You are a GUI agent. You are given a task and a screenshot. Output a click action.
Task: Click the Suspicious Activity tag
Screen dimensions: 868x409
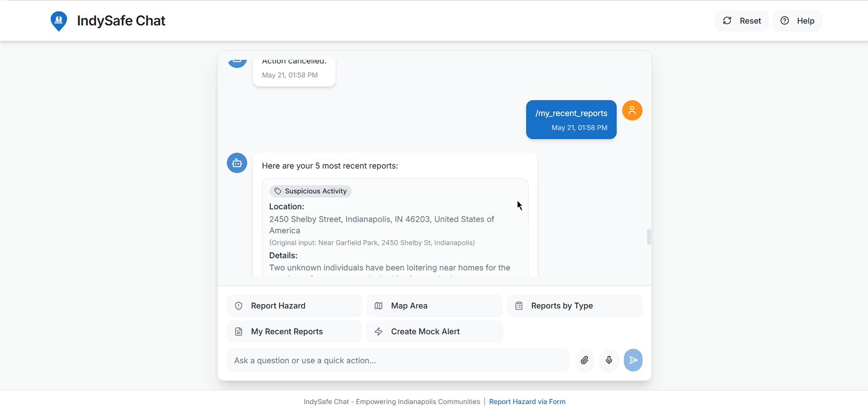pos(311,191)
